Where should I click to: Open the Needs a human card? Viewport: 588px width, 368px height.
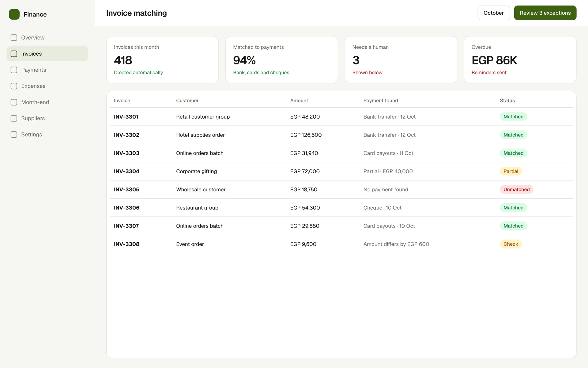coord(401,60)
